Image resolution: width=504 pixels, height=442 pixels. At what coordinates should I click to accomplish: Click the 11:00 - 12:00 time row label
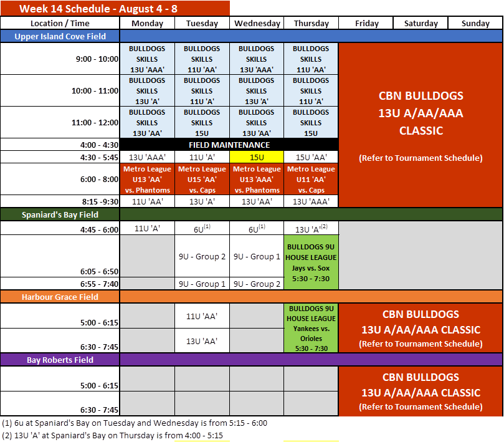click(60, 123)
